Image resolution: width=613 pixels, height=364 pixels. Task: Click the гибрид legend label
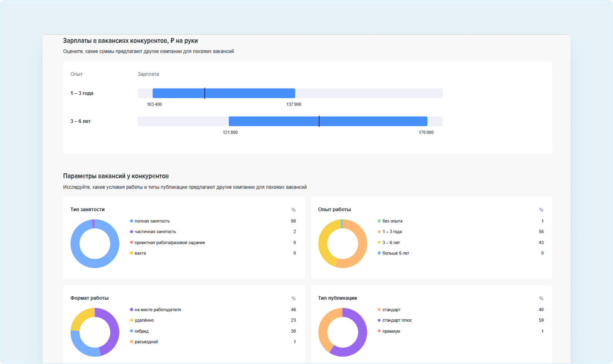(x=142, y=331)
